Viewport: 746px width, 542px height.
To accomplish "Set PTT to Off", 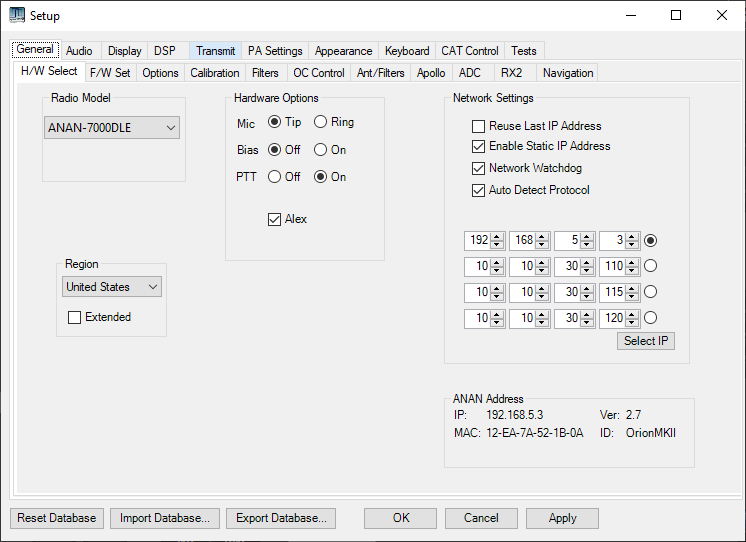I will tap(274, 177).
